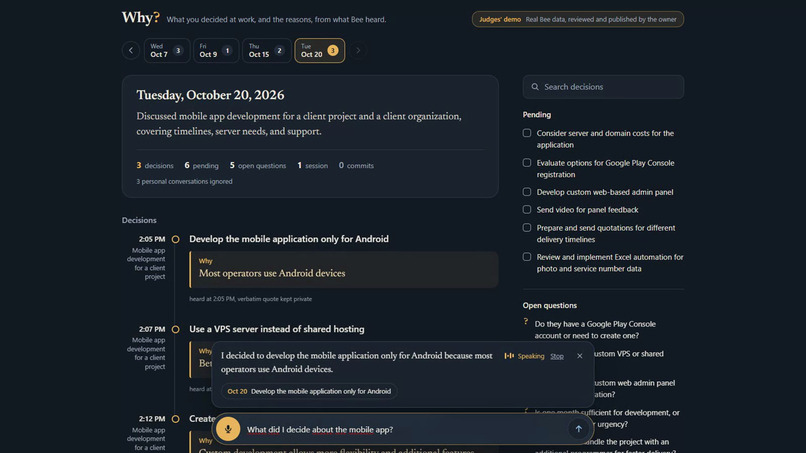Select the Wed Oct 7 date tab
806x453 pixels.
(167, 50)
